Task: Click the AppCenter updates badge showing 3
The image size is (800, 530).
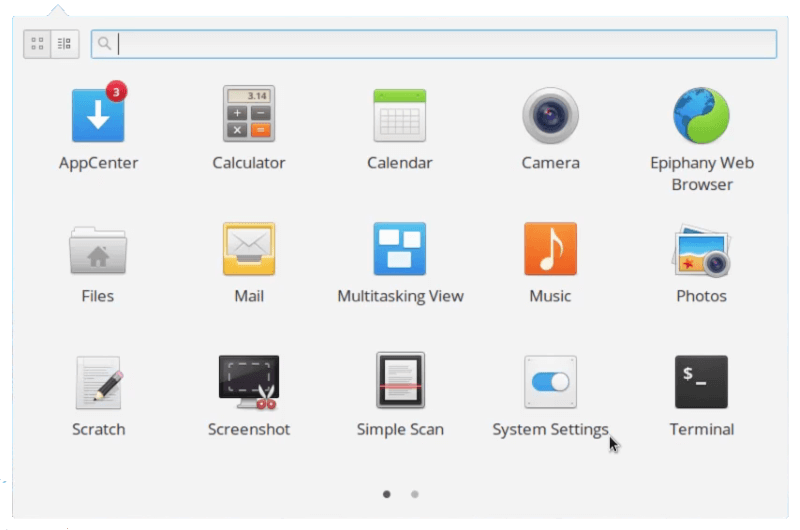Action: tap(116, 92)
